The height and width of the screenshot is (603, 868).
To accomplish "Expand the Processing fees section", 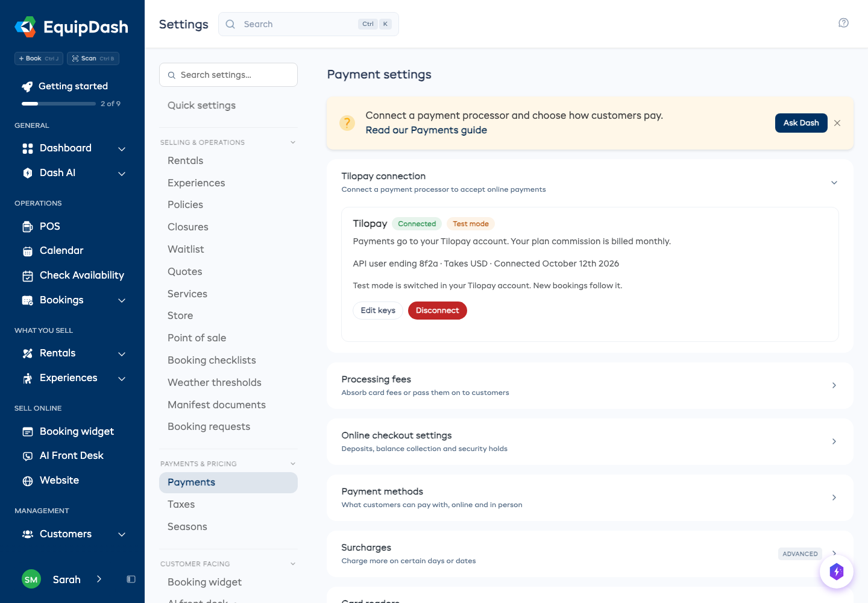I will 590,385.
